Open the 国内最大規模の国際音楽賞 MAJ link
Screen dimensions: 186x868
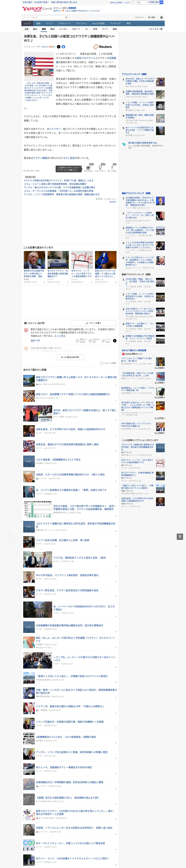(x=142, y=143)
